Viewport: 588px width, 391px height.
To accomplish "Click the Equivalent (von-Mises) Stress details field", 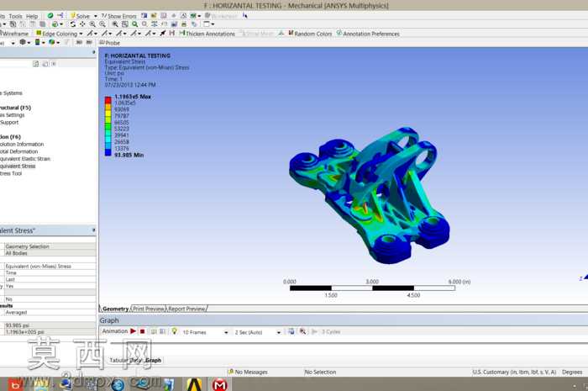I will coord(50,266).
